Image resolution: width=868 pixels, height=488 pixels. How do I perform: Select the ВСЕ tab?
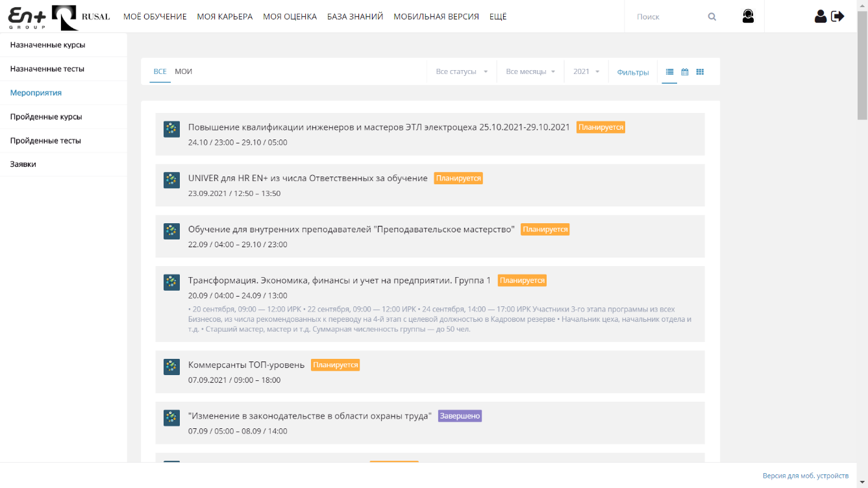160,72
